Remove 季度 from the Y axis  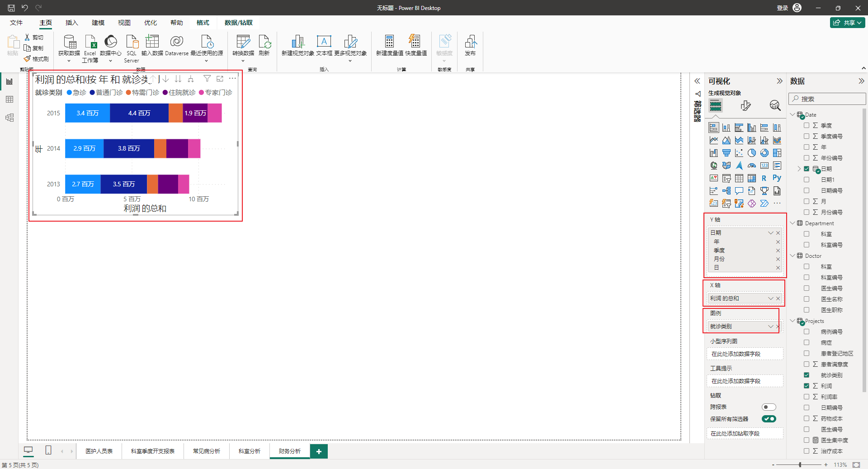[x=778, y=251]
